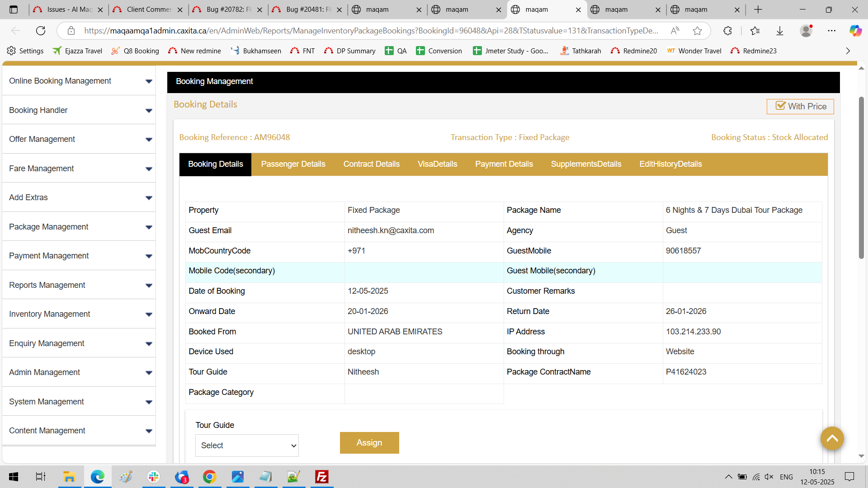Viewport: 868px width, 488px height.
Task: Open the browser Extensions puzzle icon
Action: [727, 31]
